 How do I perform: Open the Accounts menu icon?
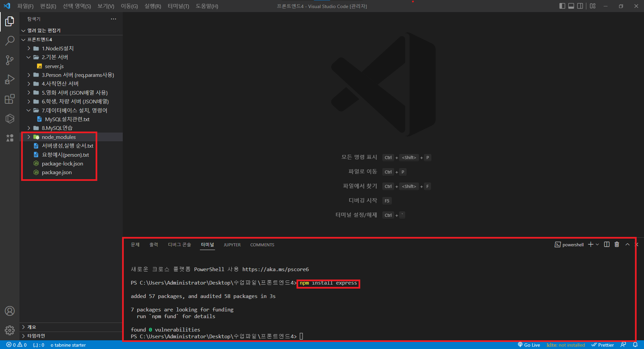10,311
